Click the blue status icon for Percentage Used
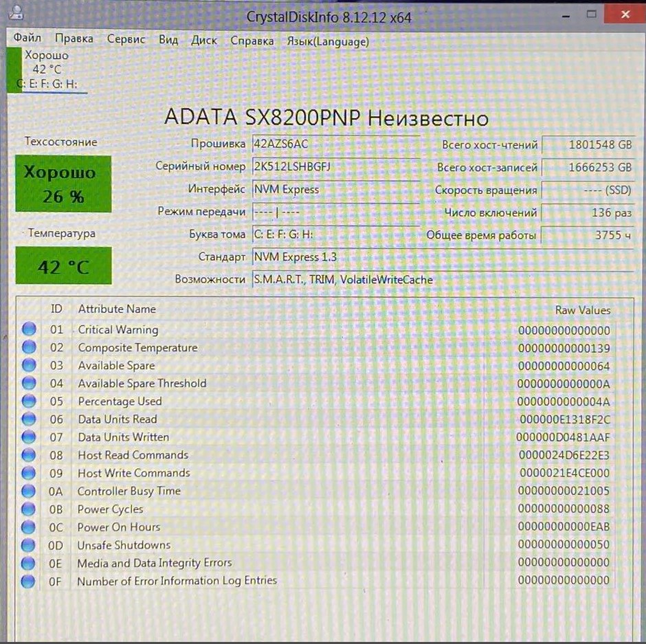The width and height of the screenshot is (646, 644). tap(29, 401)
